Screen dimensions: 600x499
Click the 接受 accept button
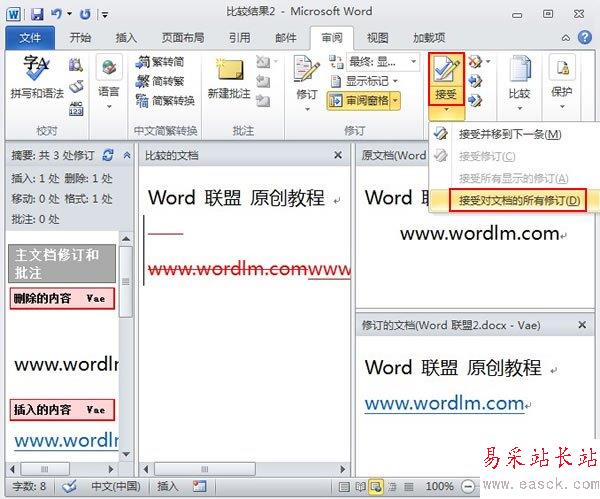pos(446,79)
